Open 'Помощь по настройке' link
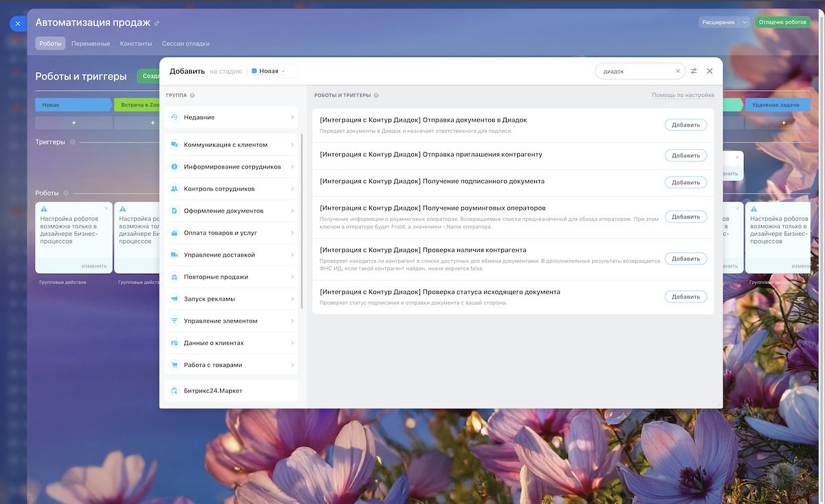Screen dimensions: 825x504 [x=683, y=95]
